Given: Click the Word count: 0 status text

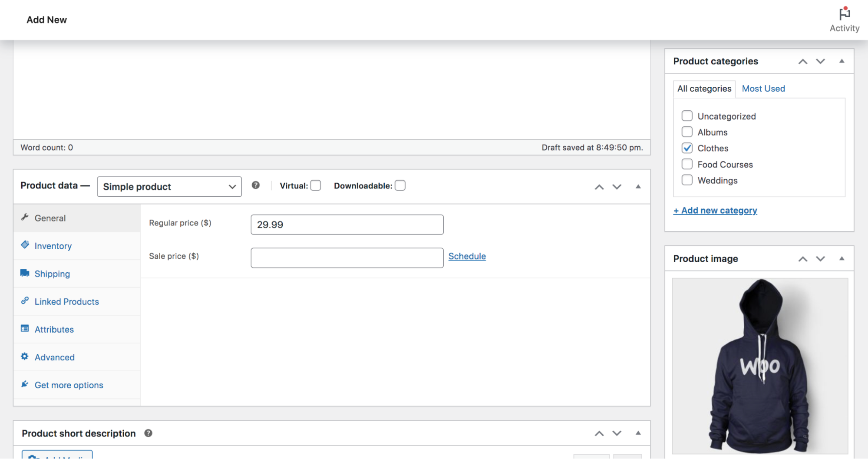Looking at the screenshot, I should 47,148.
